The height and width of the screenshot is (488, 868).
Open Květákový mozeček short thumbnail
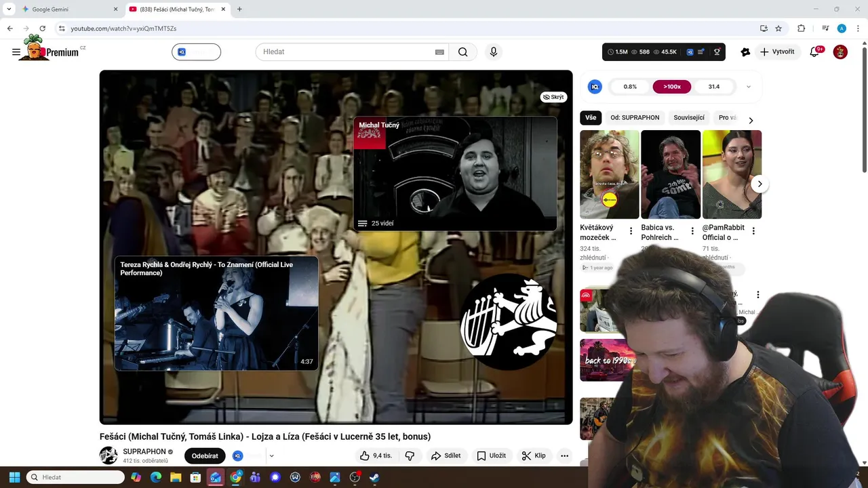(610, 174)
